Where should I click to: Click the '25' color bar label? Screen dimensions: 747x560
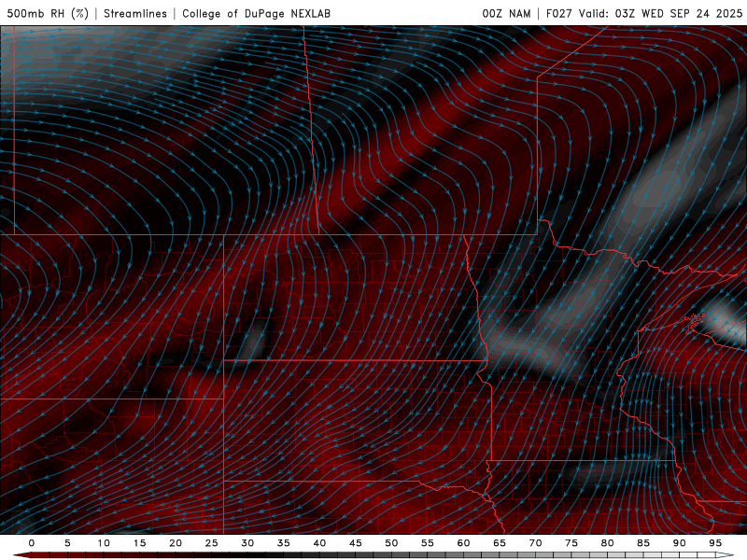coord(212,543)
